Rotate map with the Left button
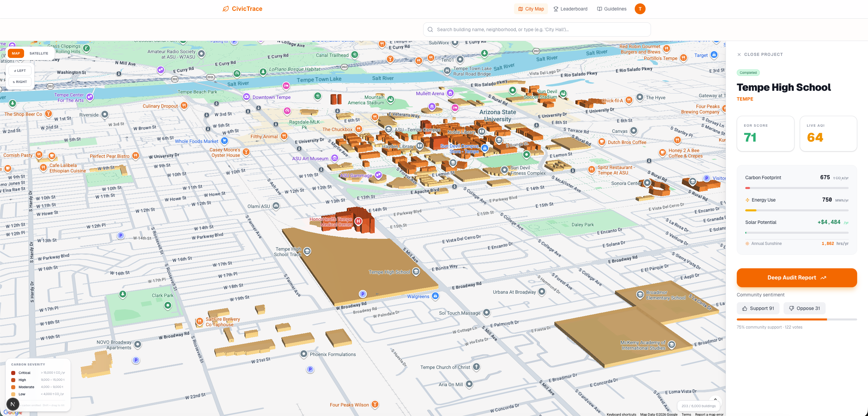 click(x=20, y=71)
